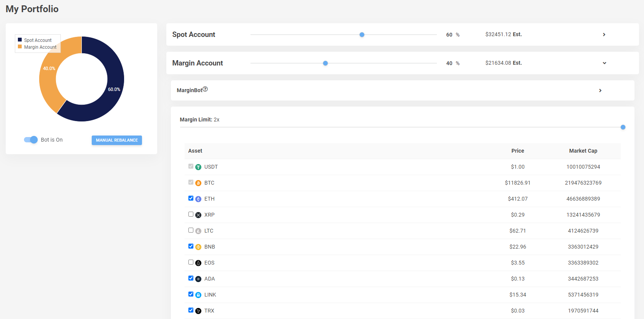Click the LTC price $62.71
The width and height of the screenshot is (644, 319).
pyautogui.click(x=518, y=231)
